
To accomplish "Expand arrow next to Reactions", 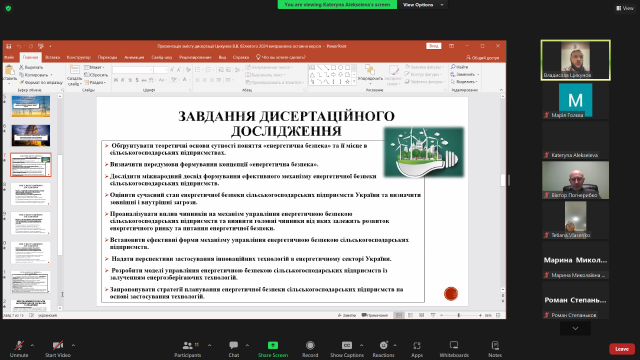I will [395, 345].
